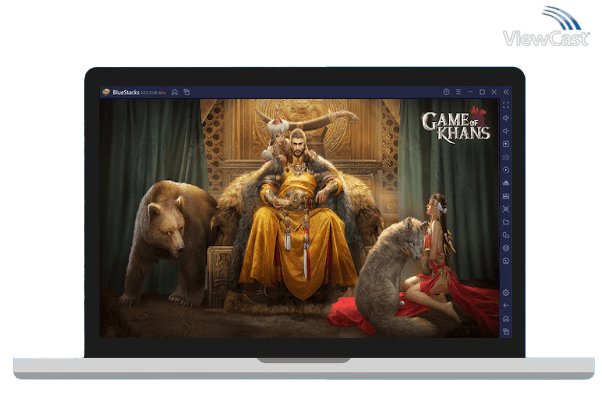The width and height of the screenshot is (602, 414).
Task: Open BlueStacks settings gear icon
Action: click(x=506, y=293)
